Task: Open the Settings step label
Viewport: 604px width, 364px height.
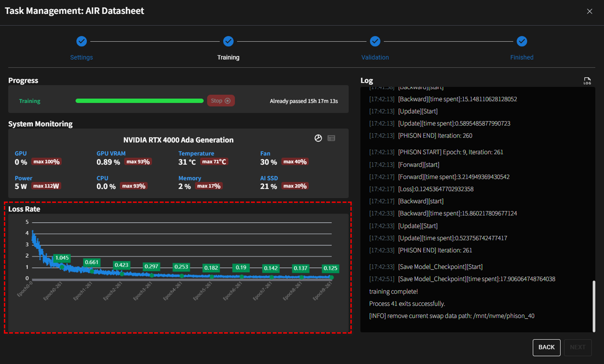Action: coord(81,57)
